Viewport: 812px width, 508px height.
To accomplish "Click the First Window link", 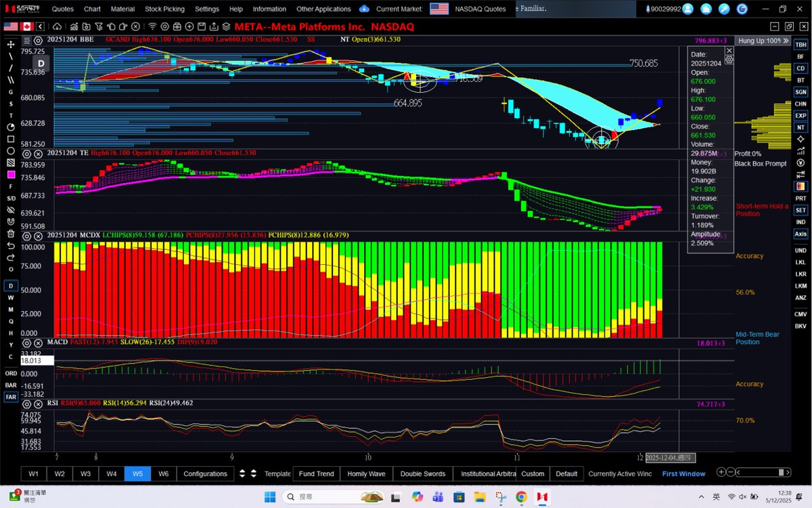I will coord(683,473).
